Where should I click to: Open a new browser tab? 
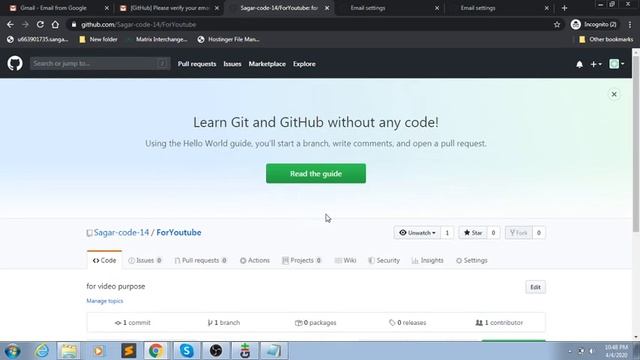(564, 8)
